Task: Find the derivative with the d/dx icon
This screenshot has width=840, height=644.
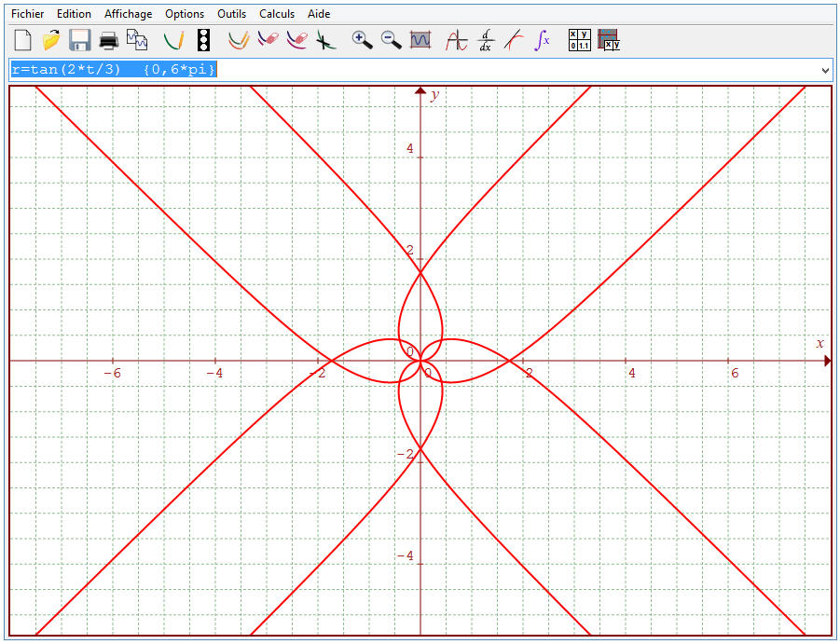Action: coord(486,40)
